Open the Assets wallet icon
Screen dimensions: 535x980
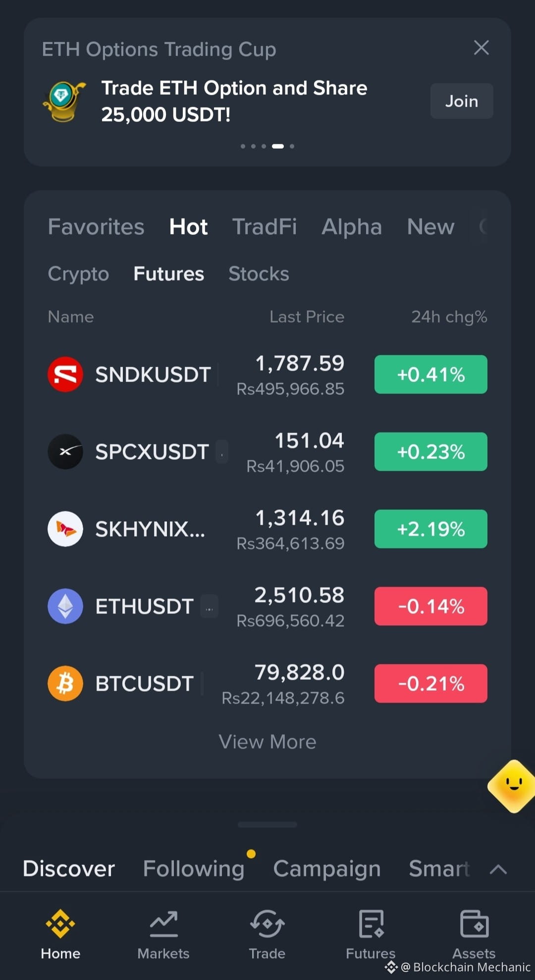point(474,924)
